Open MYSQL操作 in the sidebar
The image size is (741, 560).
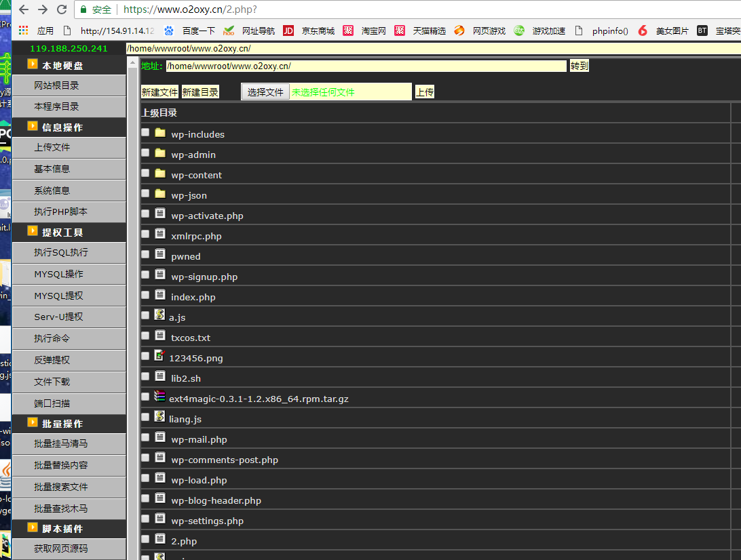[x=69, y=274]
